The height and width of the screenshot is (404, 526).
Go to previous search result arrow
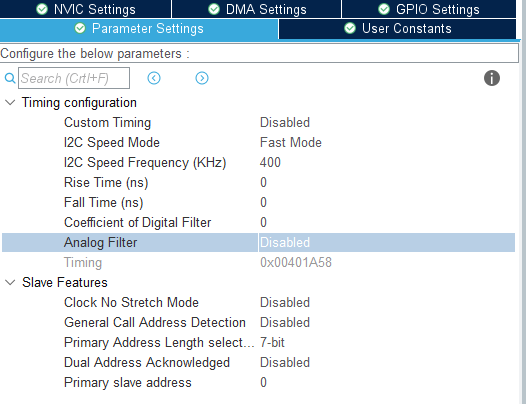click(154, 78)
